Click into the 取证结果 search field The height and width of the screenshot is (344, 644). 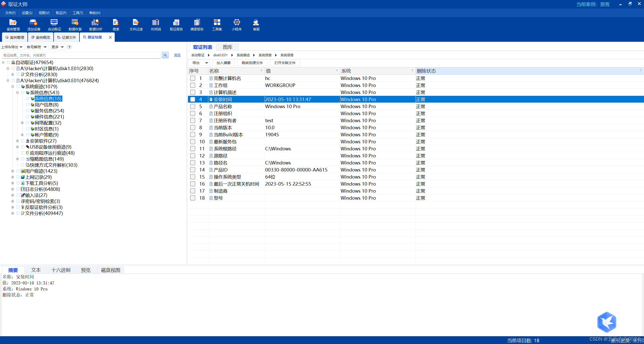[x=81, y=55]
